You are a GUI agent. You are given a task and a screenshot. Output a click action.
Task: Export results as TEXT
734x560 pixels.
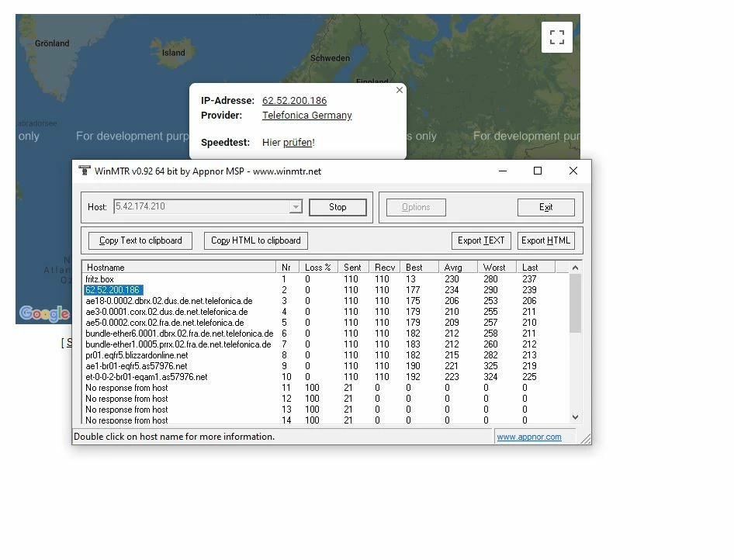(481, 240)
